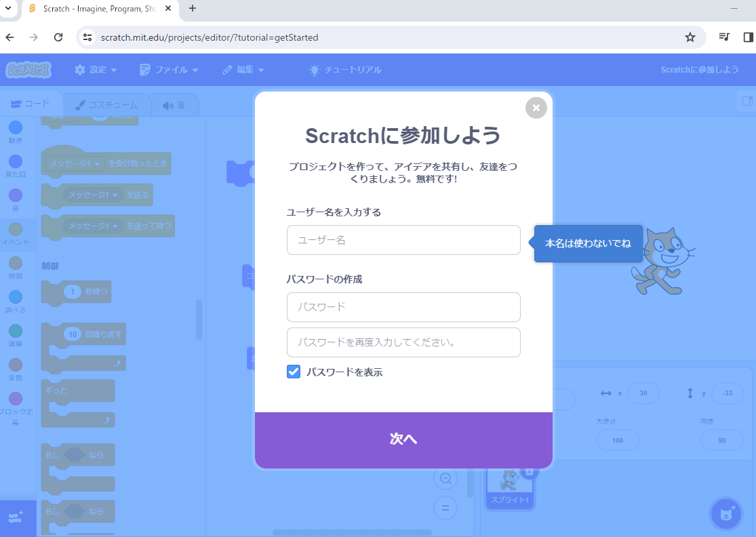This screenshot has height=537, width=756.
Task: Open the ファイル menu
Action: (169, 70)
